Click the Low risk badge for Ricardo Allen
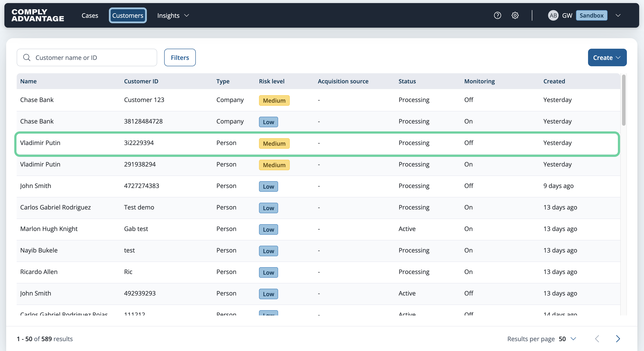 click(x=268, y=272)
